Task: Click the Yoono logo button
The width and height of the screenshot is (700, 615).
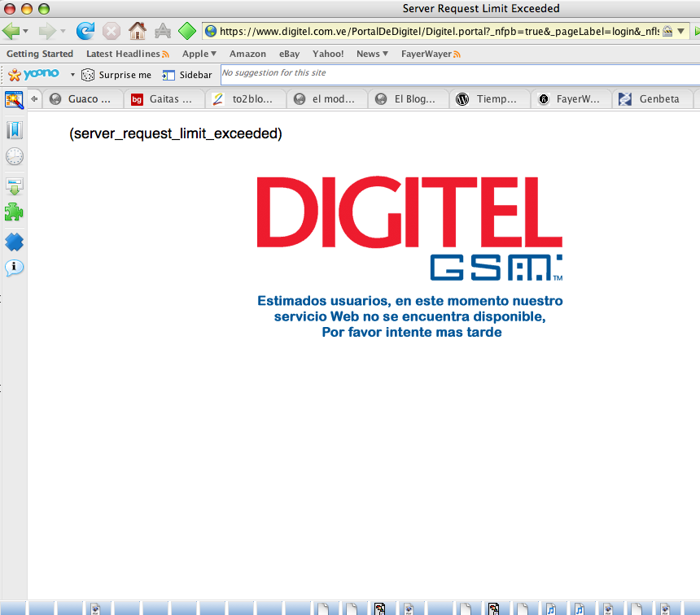Action: coord(33,74)
